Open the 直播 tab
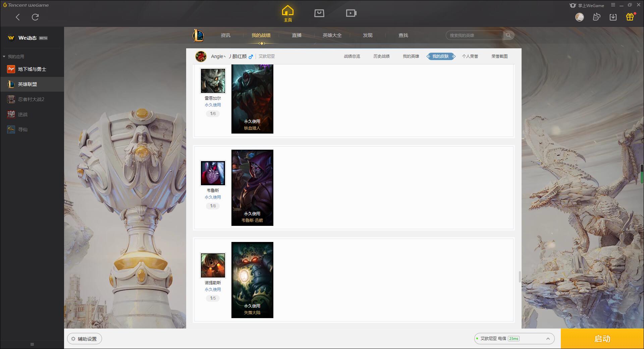Screen dimensions: 644x349 [x=297, y=35]
